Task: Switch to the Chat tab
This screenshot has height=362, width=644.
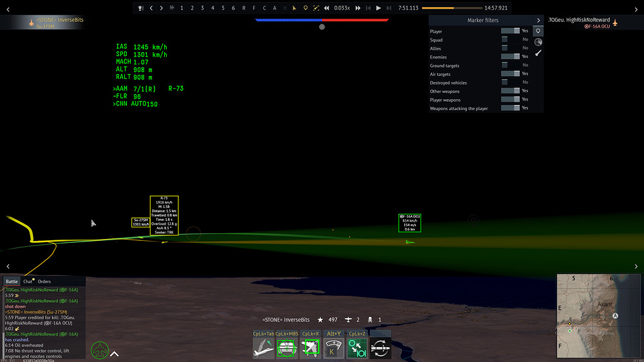Action: [x=28, y=281]
